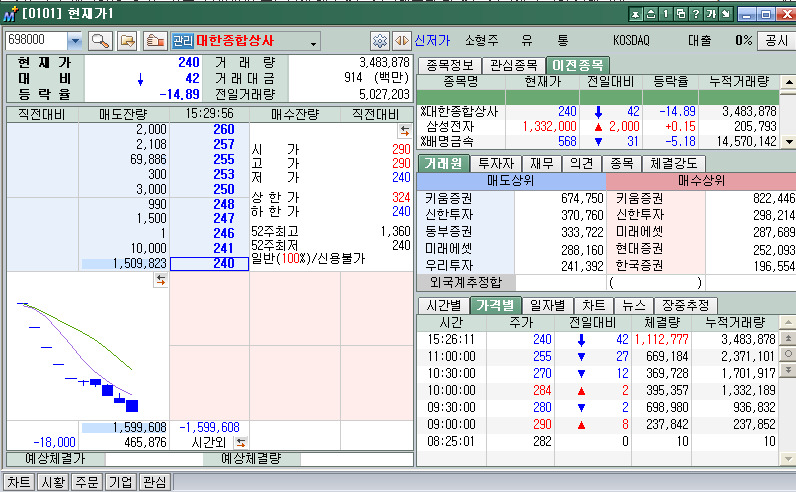This screenshot has width=796, height=492.
Task: Open help via question mark icon
Action: (696, 14)
